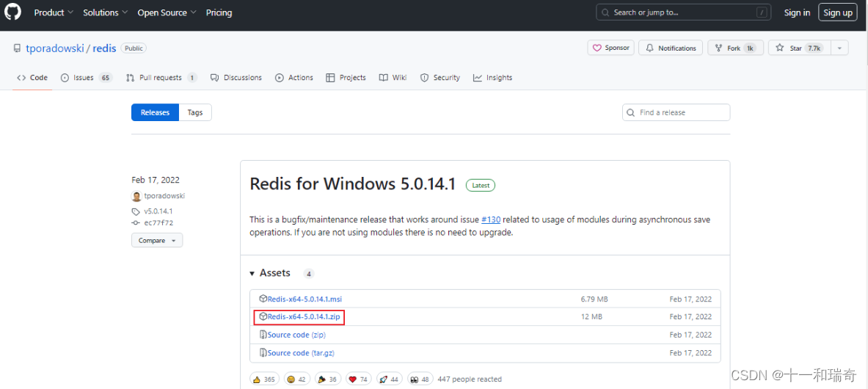The image size is (868, 389).
Task: Switch to the Pull requests tab
Action: [x=161, y=78]
